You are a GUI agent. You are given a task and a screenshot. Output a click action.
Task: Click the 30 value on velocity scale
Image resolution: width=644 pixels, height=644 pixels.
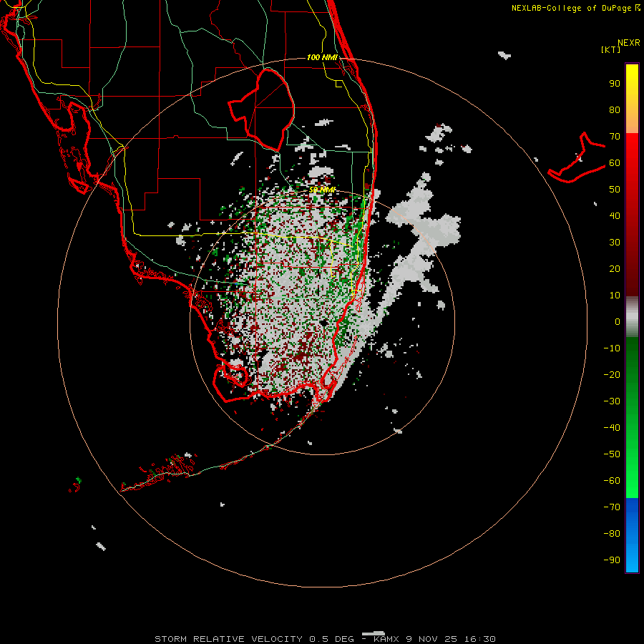615,243
